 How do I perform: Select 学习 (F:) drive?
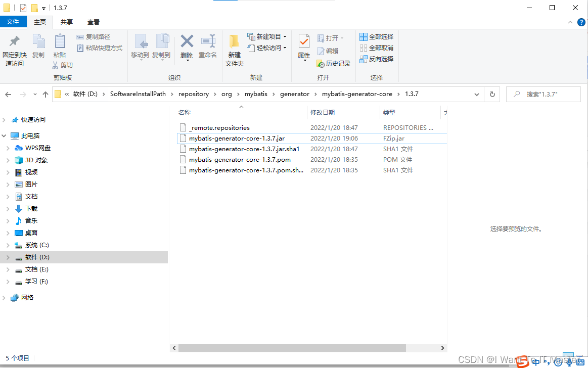36,282
